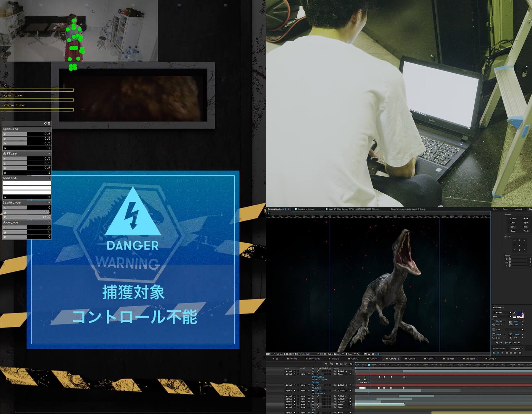Screen dimensions: 532x414
Task: Select the top-left anchor point icon
Action: (x=515, y=240)
